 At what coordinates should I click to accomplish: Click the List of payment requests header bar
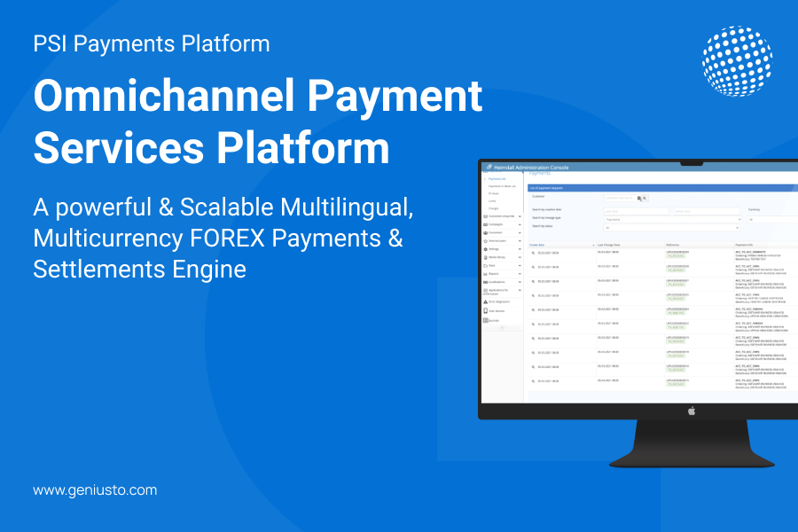tap(662, 188)
